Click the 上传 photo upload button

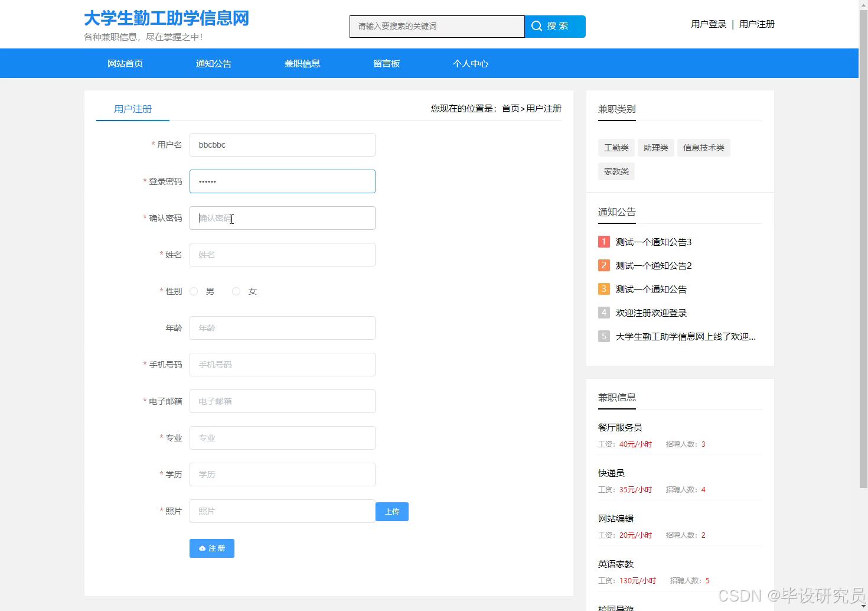click(392, 512)
